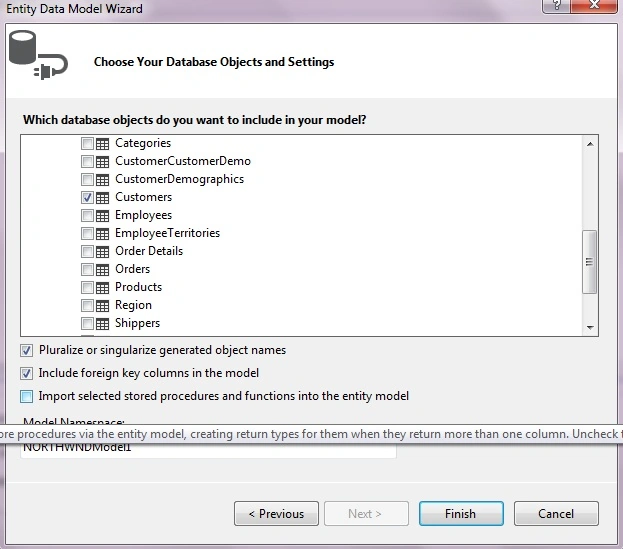
Task: Click the CustomerCustomerDemo table icon
Action: 103,162
